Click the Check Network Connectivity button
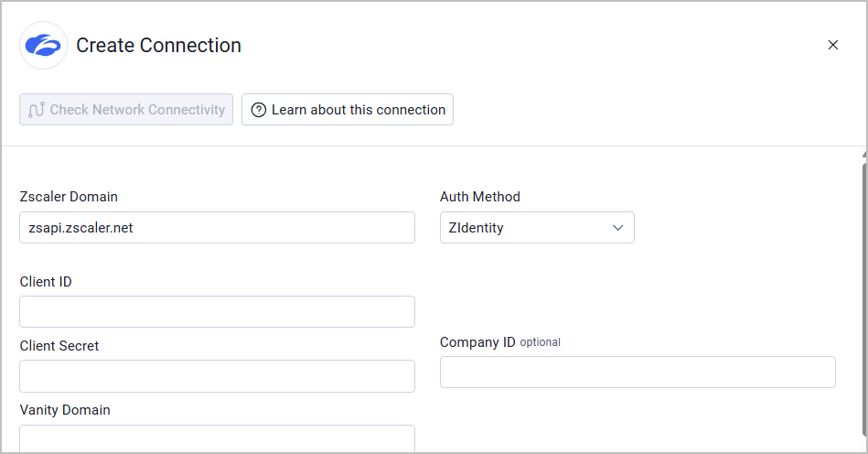Image resolution: width=868 pixels, height=454 pixels. pos(126,110)
